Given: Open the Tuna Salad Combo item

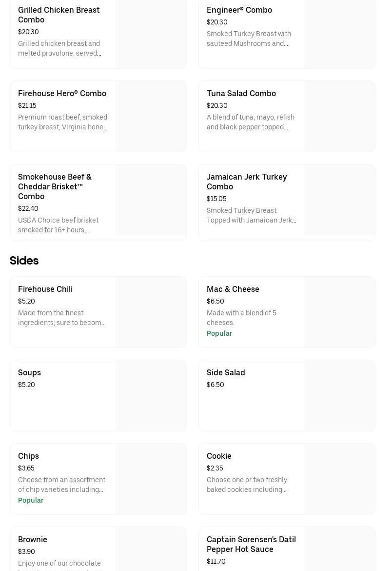Looking at the screenshot, I should 241,93.
